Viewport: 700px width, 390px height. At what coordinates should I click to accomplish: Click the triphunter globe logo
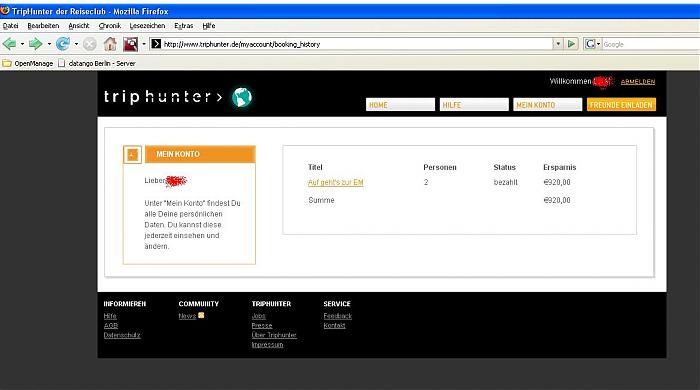point(242,97)
